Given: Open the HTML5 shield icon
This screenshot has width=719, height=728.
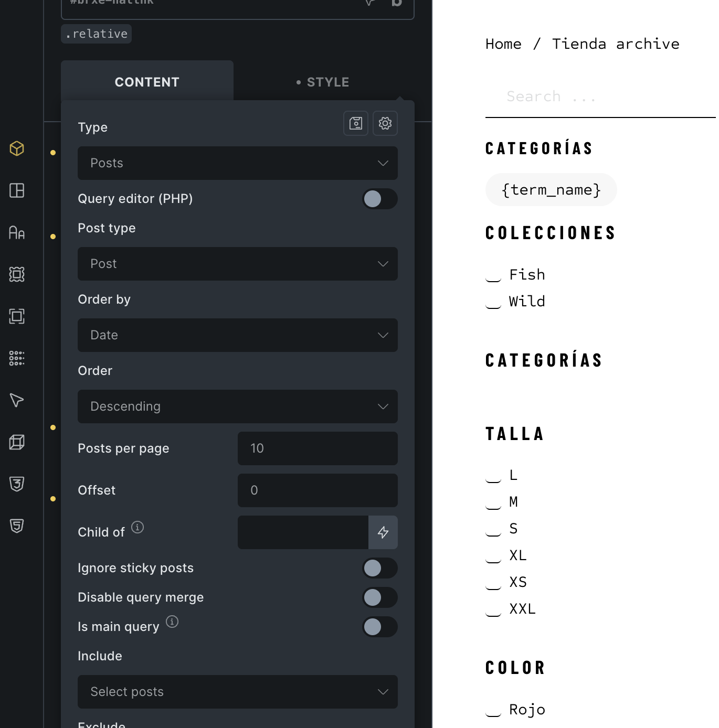Looking at the screenshot, I should pyautogui.click(x=17, y=526).
